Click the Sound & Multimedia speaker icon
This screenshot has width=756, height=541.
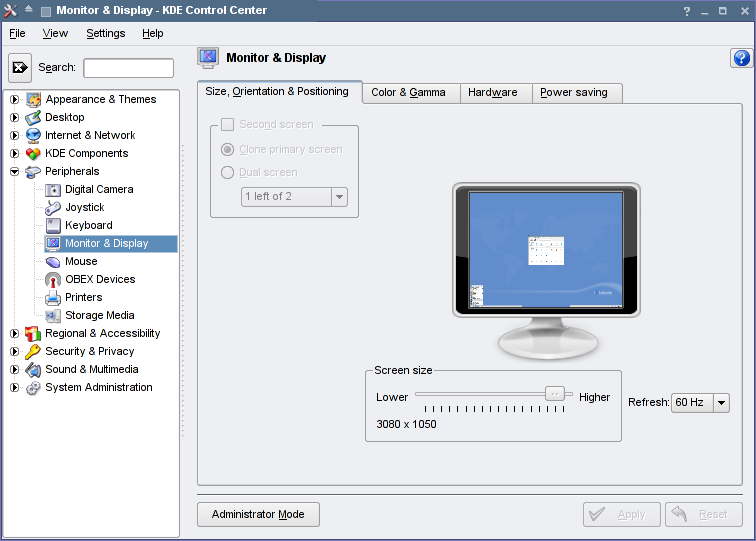pyautogui.click(x=33, y=369)
